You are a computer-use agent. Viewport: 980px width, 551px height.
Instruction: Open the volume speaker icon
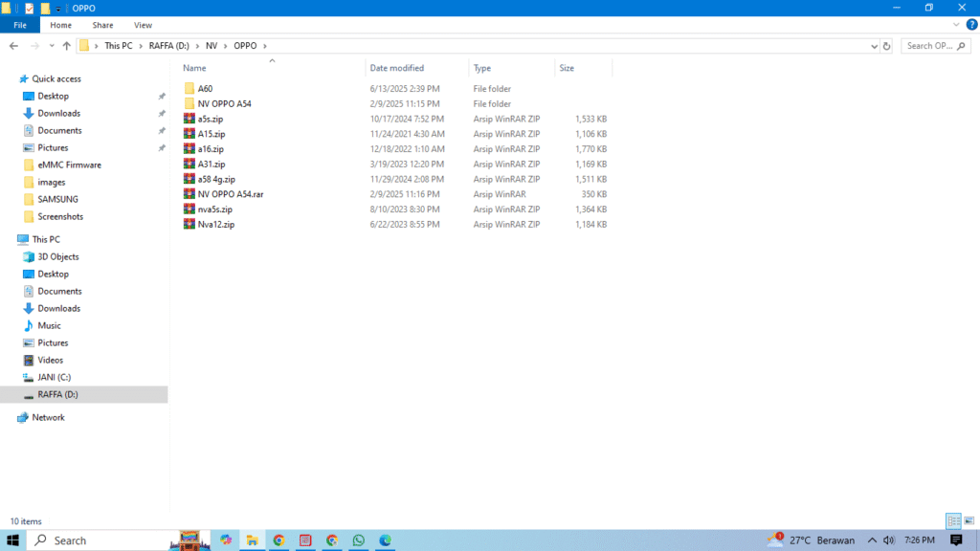[x=889, y=540]
